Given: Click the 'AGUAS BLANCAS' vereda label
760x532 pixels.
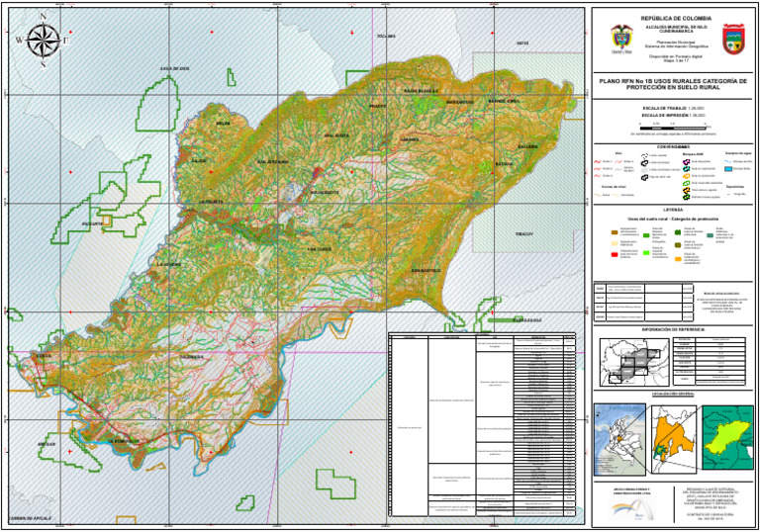Looking at the screenshot, I should (x=422, y=91).
